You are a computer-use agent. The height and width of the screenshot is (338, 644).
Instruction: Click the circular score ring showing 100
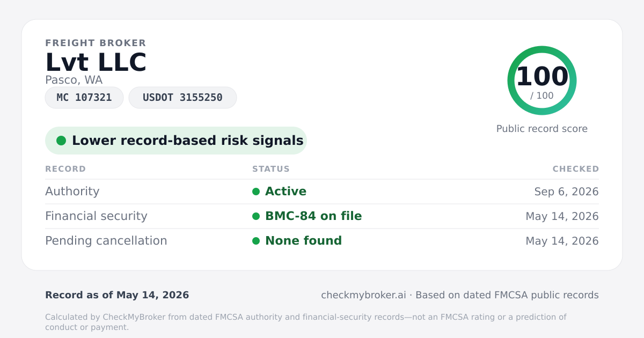tap(542, 80)
